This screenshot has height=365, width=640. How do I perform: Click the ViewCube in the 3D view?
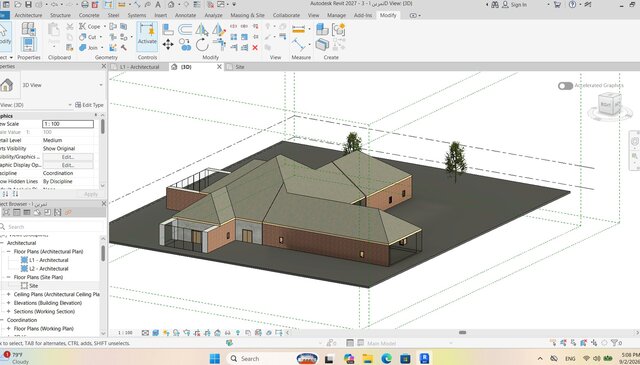609,105
